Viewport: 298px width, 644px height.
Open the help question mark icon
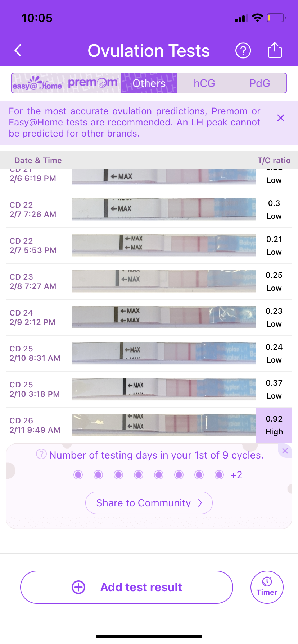tap(243, 51)
